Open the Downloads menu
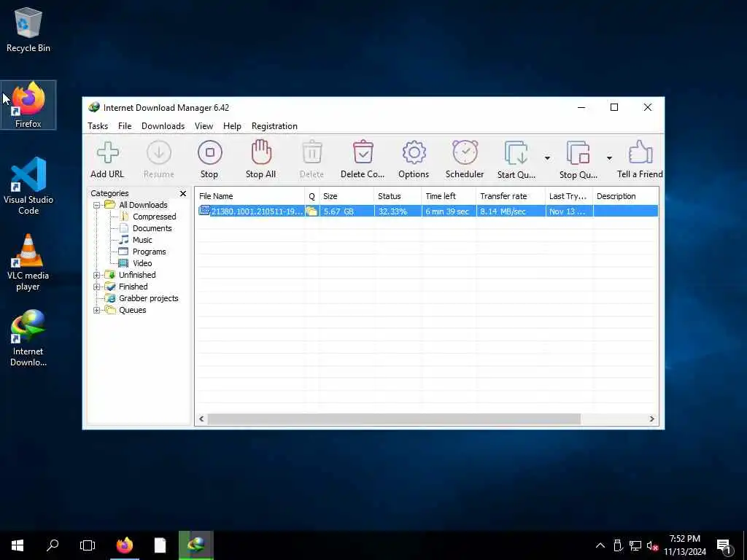Image resolution: width=747 pixels, height=560 pixels. pyautogui.click(x=163, y=126)
